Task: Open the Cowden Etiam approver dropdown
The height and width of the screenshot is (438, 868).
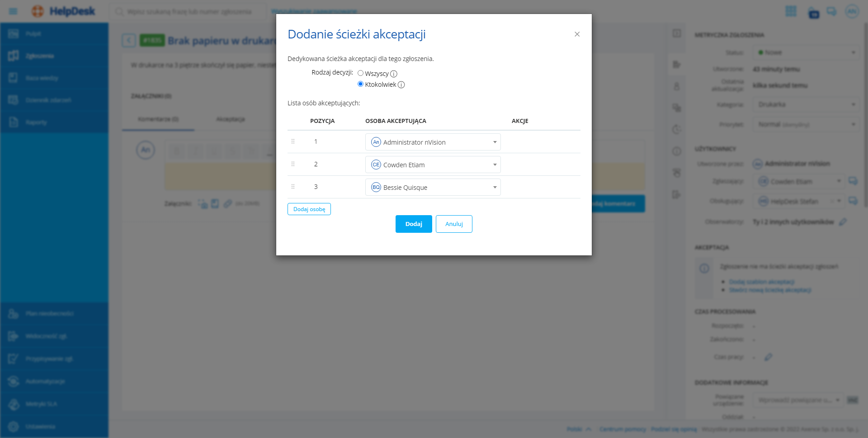Action: [495, 165]
